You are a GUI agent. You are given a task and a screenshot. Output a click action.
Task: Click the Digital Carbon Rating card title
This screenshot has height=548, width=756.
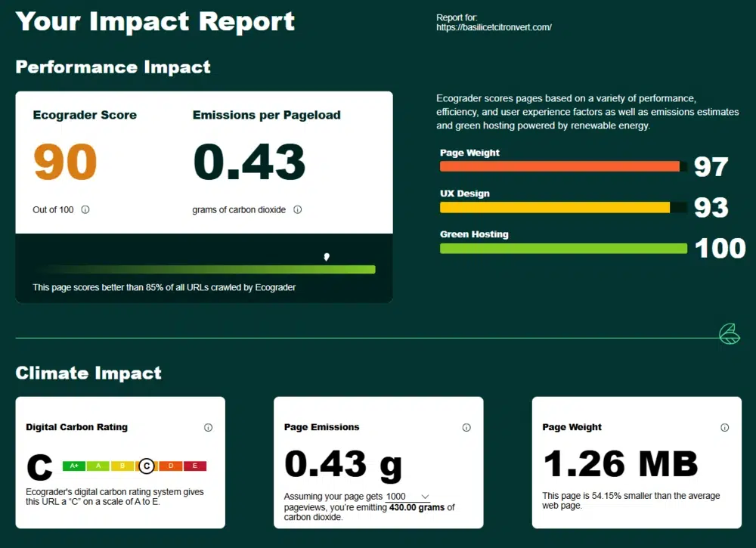[x=76, y=427]
